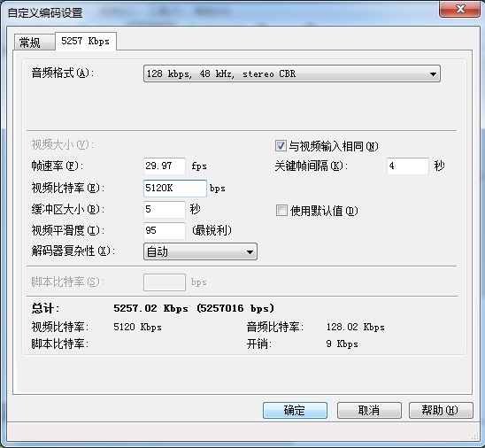Click the arrow of audio format combo box
Image resolution: width=485 pixels, height=448 pixels.
coord(433,74)
